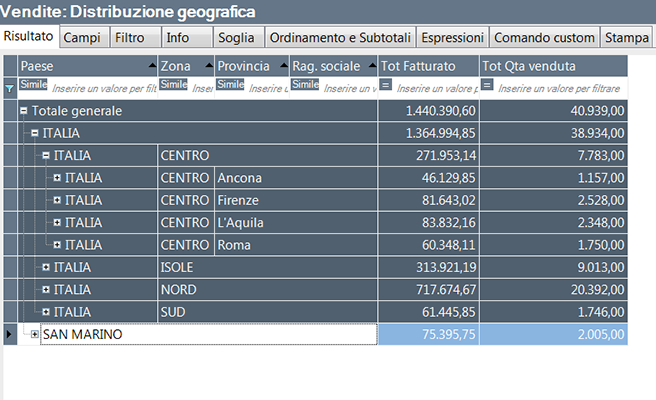Expand the SAN MARINO row
Image resolution: width=656 pixels, height=400 pixels.
pyautogui.click(x=36, y=334)
